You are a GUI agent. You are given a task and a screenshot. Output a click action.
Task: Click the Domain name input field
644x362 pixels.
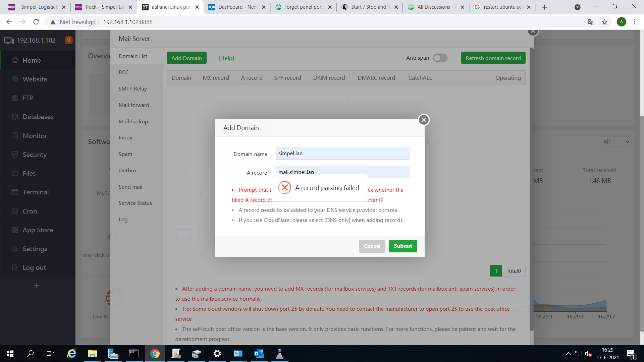coord(343,154)
